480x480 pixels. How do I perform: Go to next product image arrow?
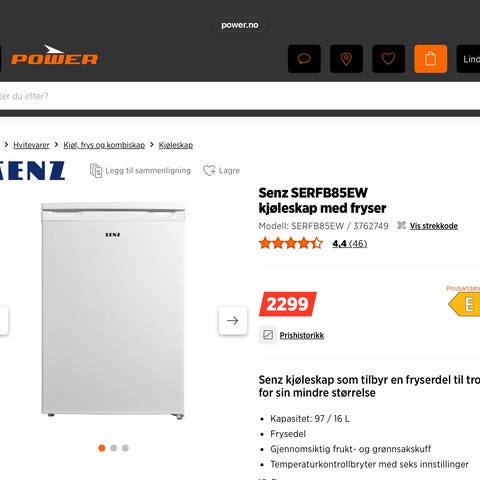[233, 320]
